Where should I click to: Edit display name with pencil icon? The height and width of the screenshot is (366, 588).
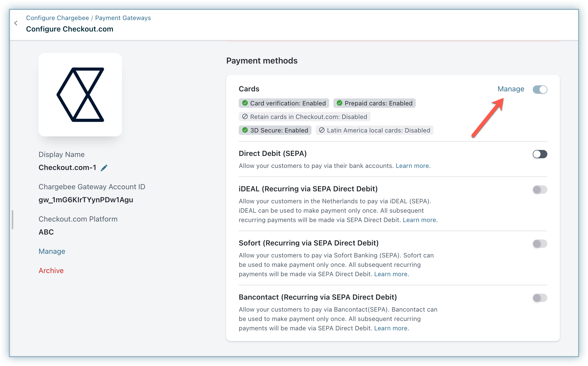tap(104, 168)
